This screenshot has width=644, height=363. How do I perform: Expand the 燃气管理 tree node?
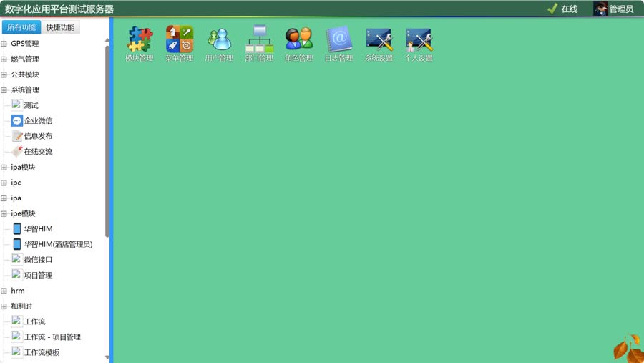click(x=4, y=59)
